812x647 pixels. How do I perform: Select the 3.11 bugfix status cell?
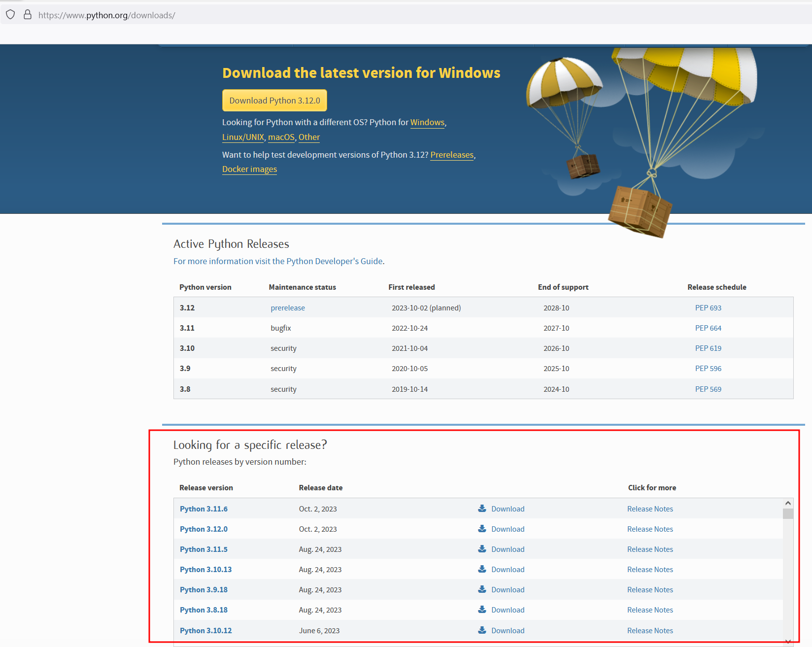[281, 328]
